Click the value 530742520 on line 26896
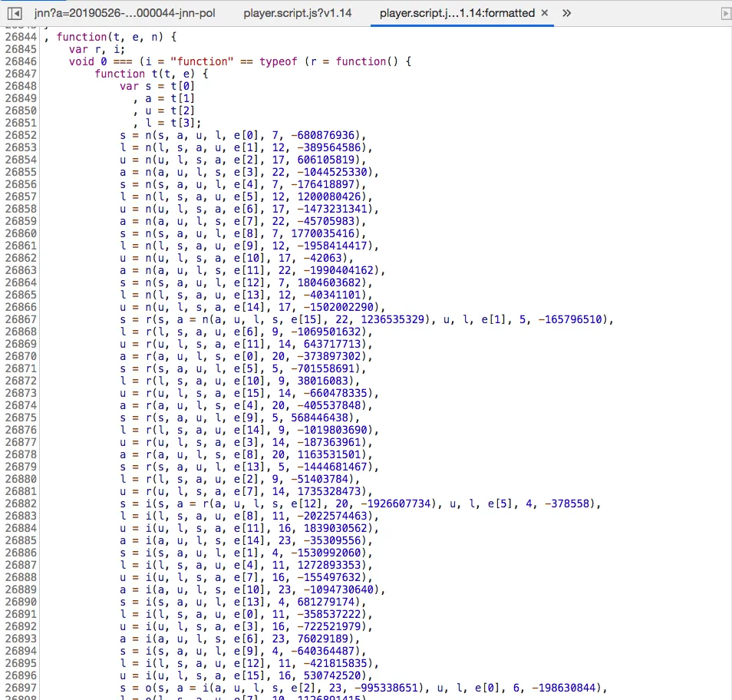The height and width of the screenshot is (700, 732). click(332, 675)
